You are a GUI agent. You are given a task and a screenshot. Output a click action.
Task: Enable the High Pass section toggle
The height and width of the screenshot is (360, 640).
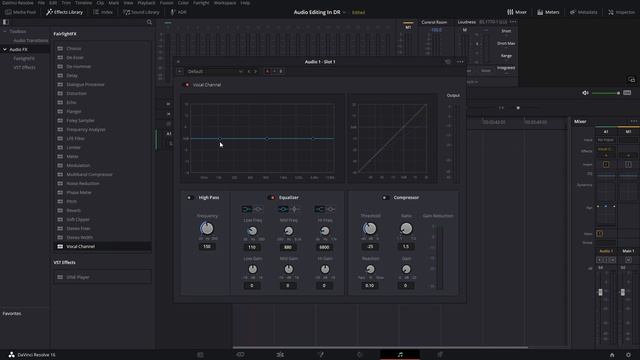pos(189,198)
